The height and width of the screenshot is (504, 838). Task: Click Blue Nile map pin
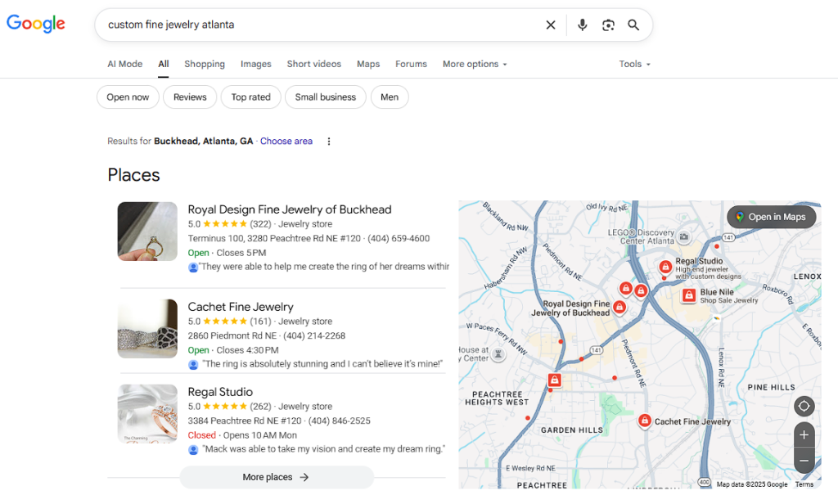[689, 295]
